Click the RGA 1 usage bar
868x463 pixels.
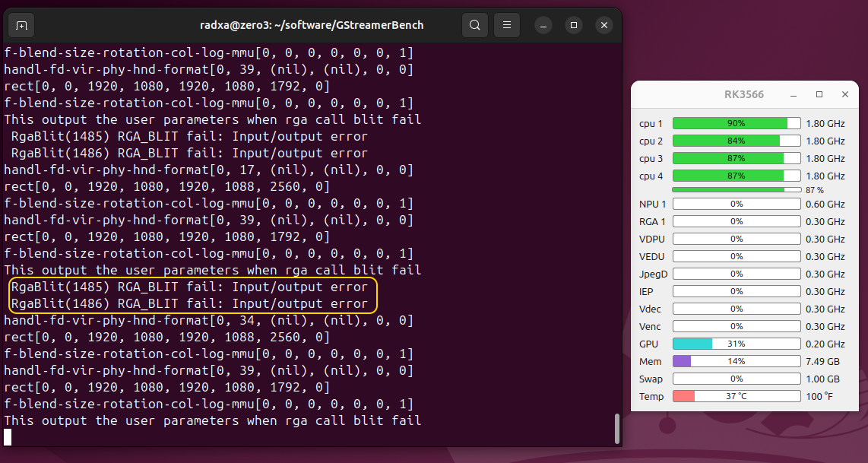pos(737,221)
